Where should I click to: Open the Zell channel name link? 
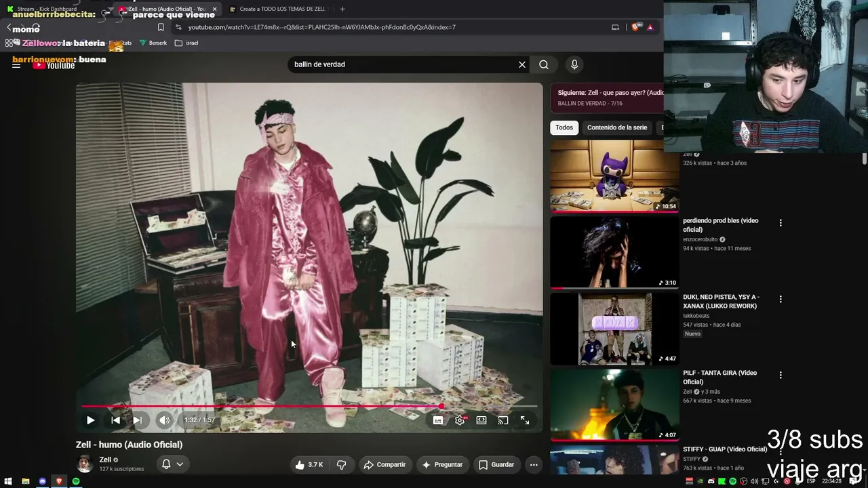pos(105,460)
